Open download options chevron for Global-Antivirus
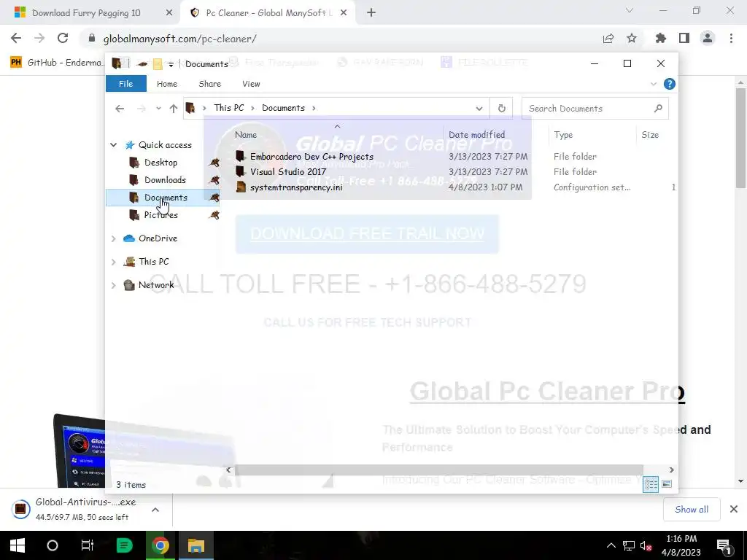 click(x=155, y=510)
